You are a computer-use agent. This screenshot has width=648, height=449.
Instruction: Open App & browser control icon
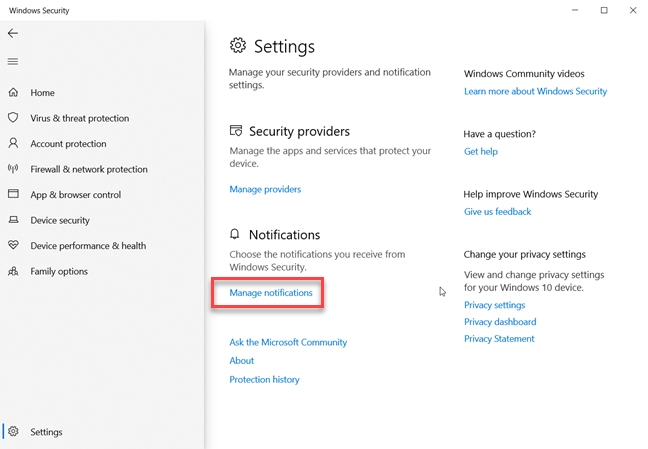[13, 195]
